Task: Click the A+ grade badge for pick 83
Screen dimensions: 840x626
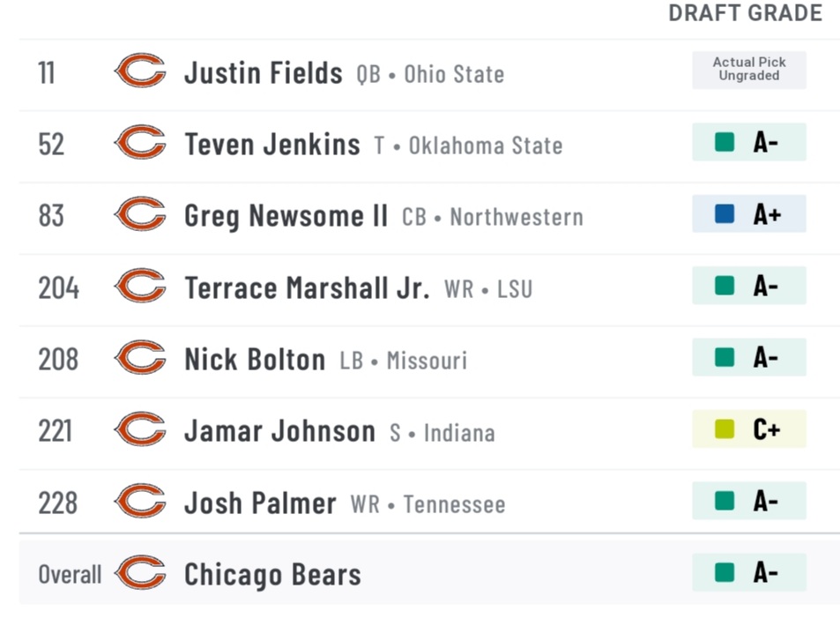Action: pos(749,214)
